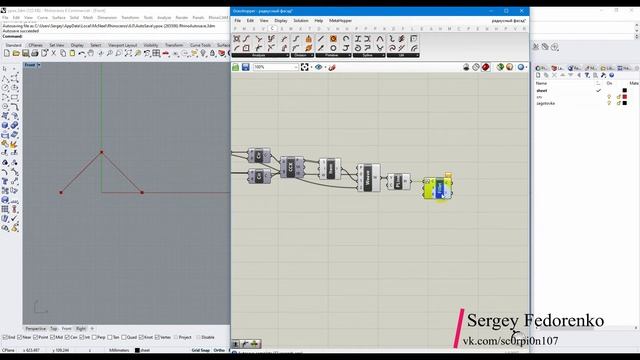This screenshot has height=360, width=640.
Task: Select the Pan hand icon in Rhino toolbar
Action: click(x=91, y=53)
